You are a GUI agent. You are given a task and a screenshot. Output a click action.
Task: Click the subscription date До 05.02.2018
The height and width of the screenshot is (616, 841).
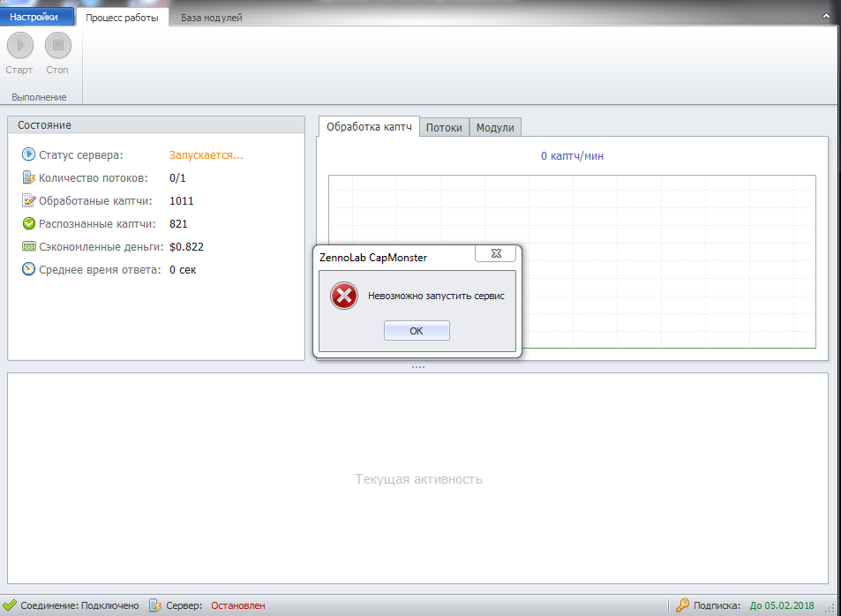click(x=782, y=605)
